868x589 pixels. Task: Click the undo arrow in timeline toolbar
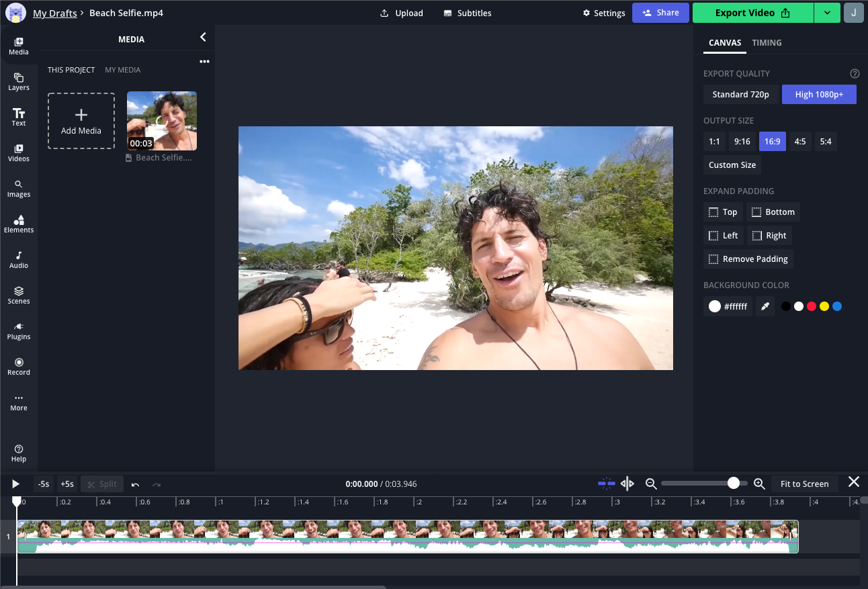[x=135, y=484]
